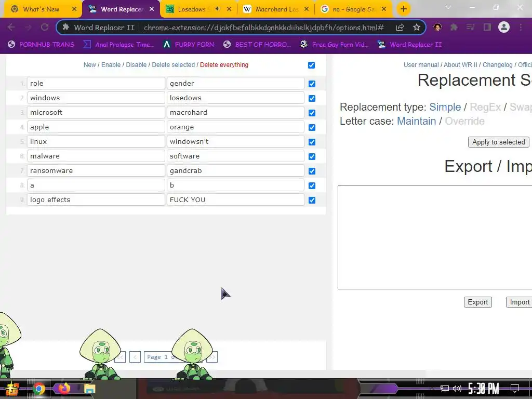Click the 'windows' search field
This screenshot has height=399, width=532.
click(96, 98)
